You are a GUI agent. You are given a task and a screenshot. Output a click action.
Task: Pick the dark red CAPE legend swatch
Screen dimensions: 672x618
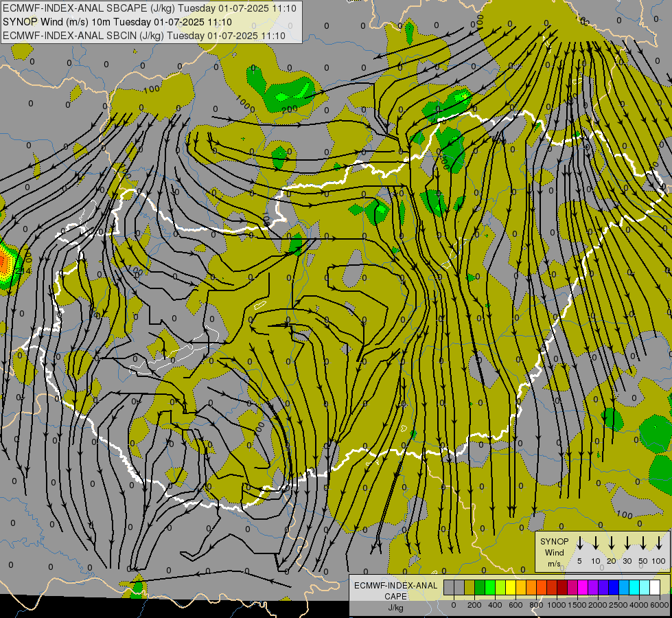pyautogui.click(x=562, y=587)
